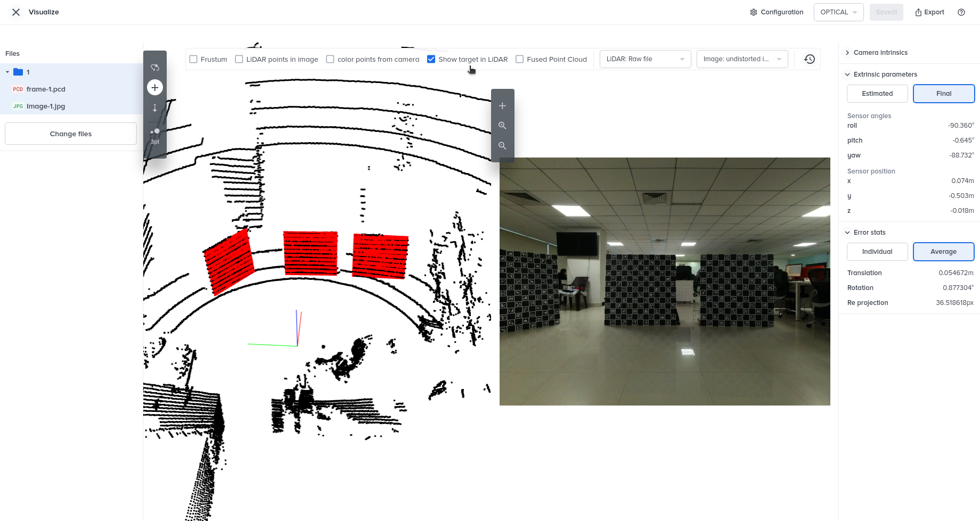This screenshot has height=521, width=980.
Task: Click the reset view history icon
Action: [x=809, y=59]
